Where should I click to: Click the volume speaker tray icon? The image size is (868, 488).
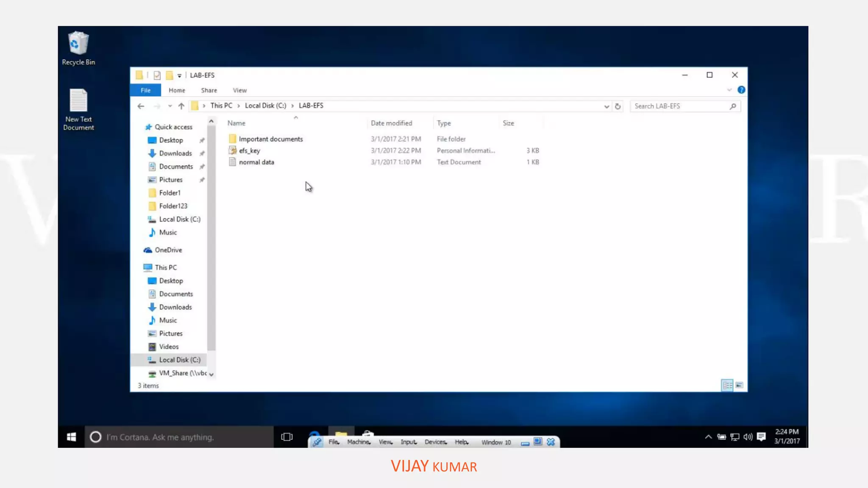pyautogui.click(x=748, y=436)
